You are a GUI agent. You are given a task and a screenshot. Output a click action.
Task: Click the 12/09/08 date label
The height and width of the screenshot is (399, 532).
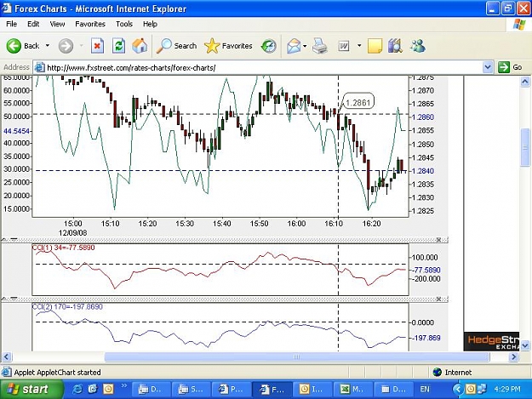point(72,233)
